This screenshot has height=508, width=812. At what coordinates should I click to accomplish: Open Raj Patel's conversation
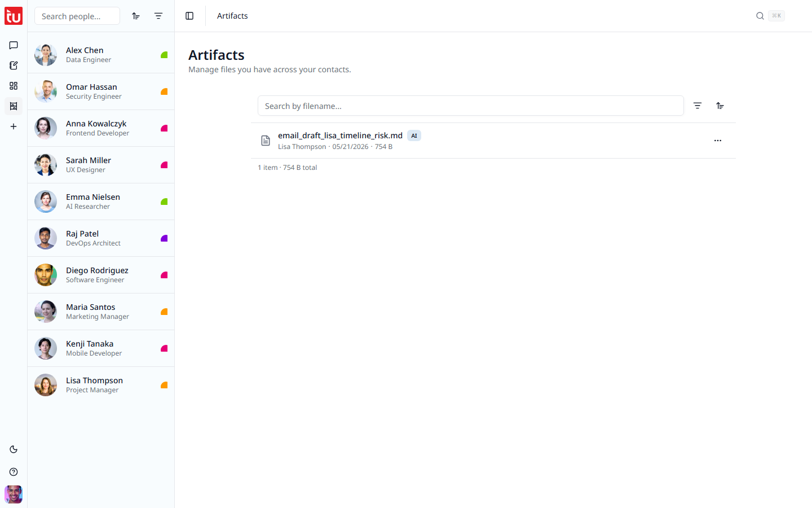pos(101,238)
